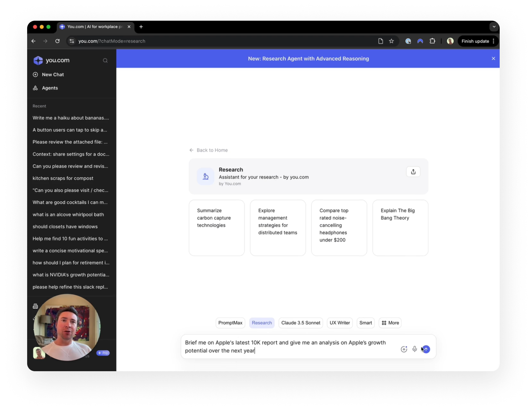
Task: Open the recent chat 'how should I plan for retirement'
Action: tap(71, 263)
